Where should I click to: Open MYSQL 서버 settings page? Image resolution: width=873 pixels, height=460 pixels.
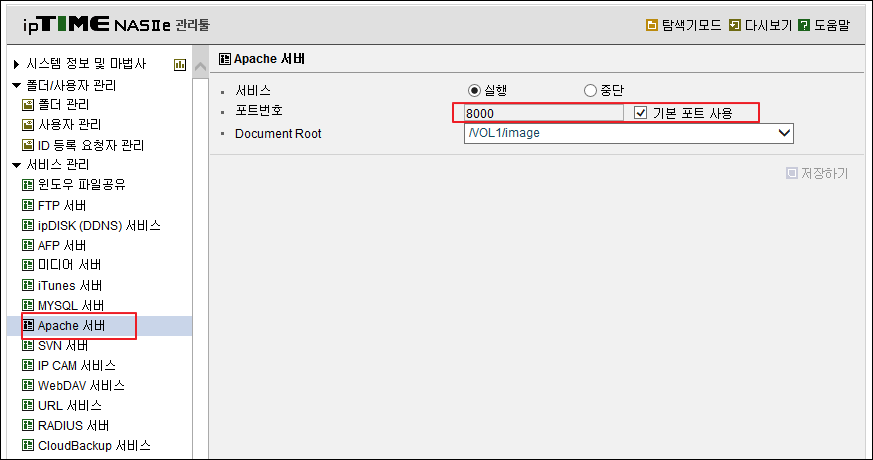click(x=71, y=305)
